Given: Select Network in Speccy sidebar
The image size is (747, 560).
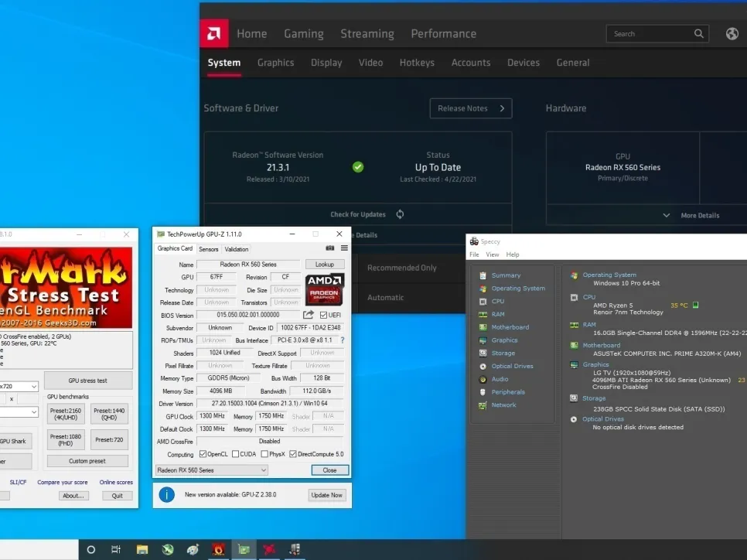Looking at the screenshot, I should (503, 405).
